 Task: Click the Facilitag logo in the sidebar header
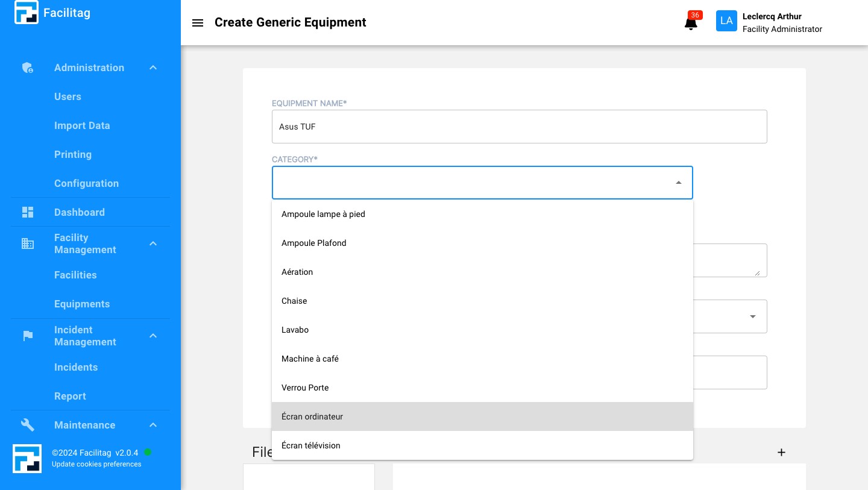(27, 13)
